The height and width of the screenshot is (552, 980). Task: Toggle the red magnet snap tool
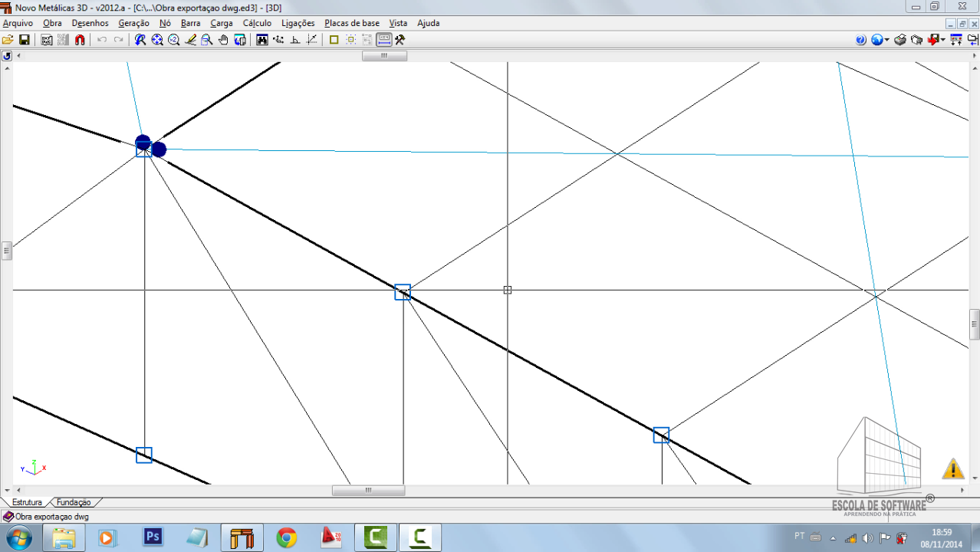click(80, 40)
